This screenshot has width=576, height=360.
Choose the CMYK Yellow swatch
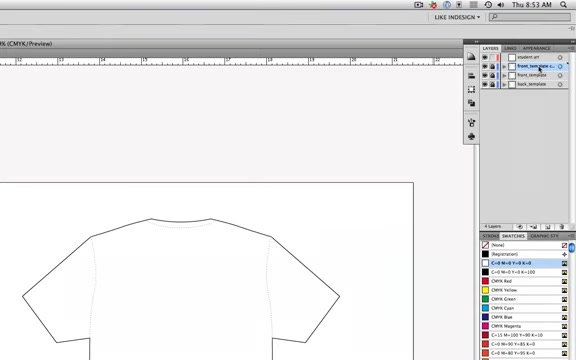pyautogui.click(x=524, y=290)
